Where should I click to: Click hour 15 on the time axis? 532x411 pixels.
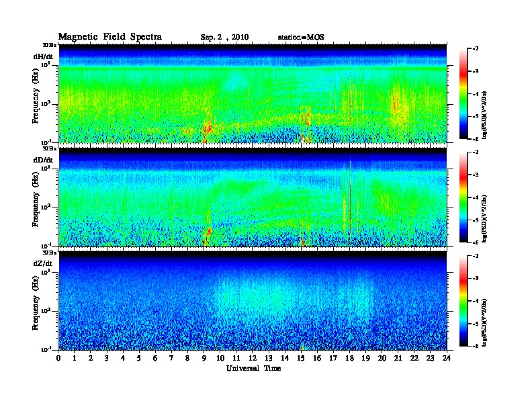coord(301,358)
